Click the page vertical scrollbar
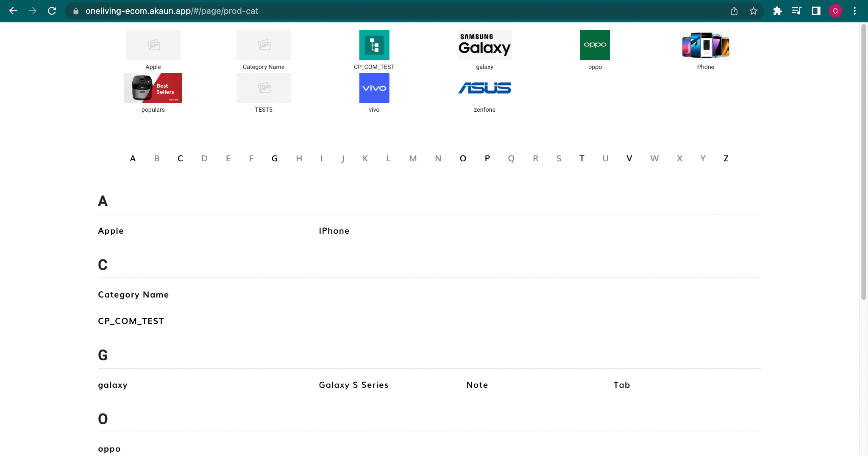Screen dimensions: 868x456 863,161
